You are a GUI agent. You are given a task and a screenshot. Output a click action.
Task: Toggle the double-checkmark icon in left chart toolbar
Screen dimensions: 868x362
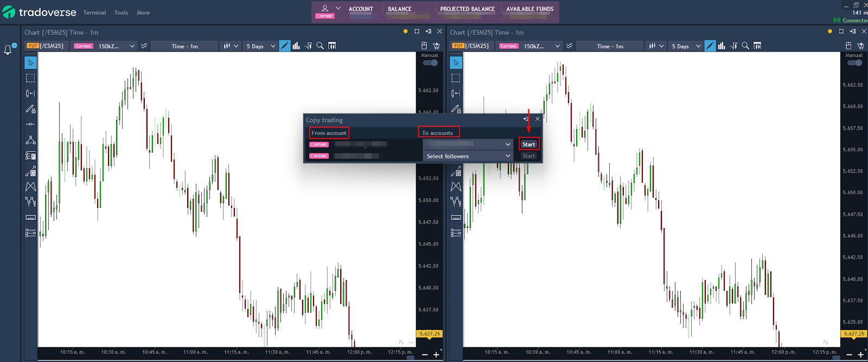[x=144, y=46]
